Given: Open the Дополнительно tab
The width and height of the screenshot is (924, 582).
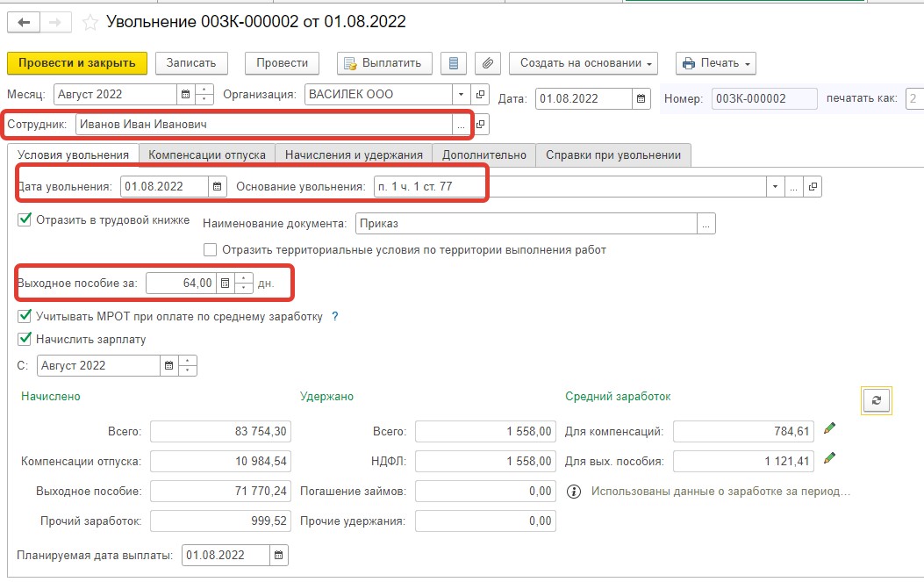Looking at the screenshot, I should [483, 155].
